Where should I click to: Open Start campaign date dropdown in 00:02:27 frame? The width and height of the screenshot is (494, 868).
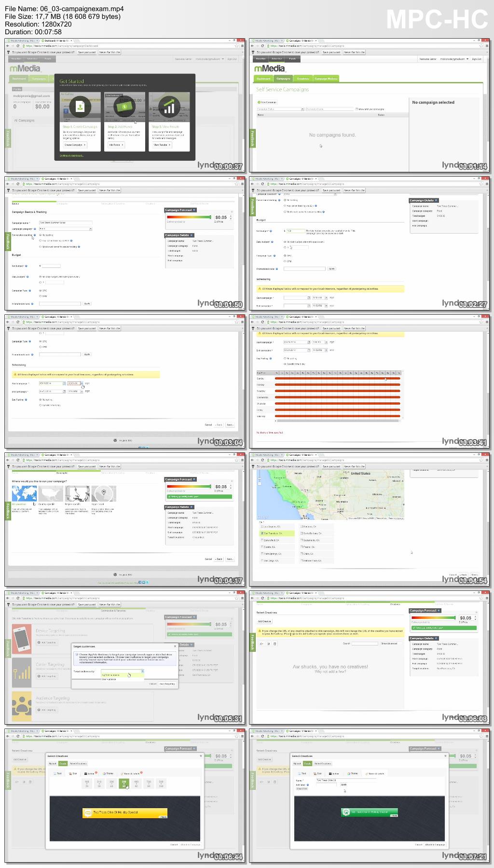(x=309, y=298)
